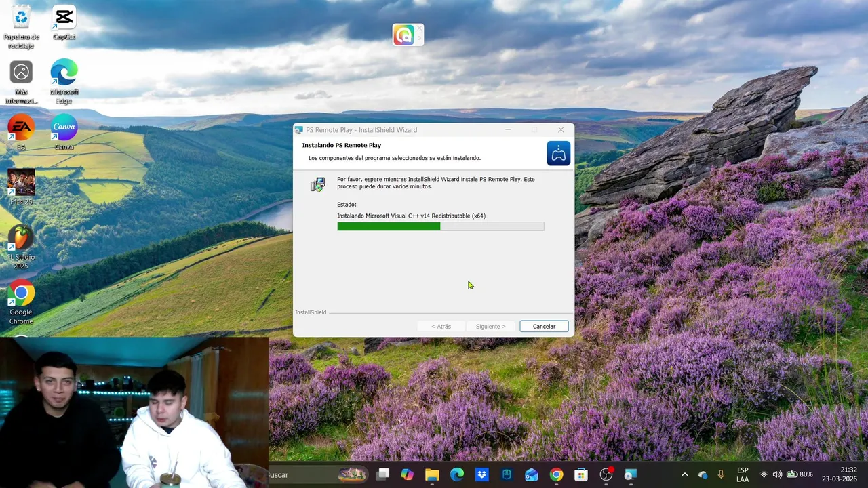The image size is (868, 488).
Task: Click the 'Instalando Microsoft Visual C++ v14' status text
Action: [411, 216]
